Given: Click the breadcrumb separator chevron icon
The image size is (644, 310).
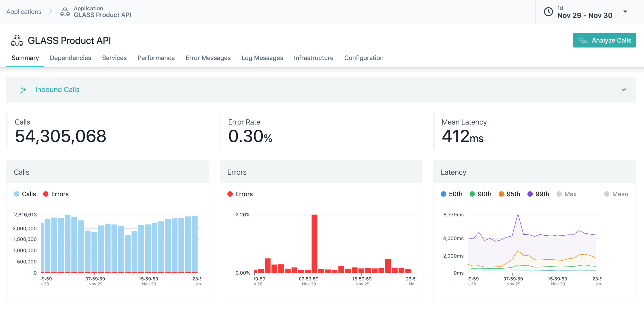Looking at the screenshot, I should click(51, 12).
